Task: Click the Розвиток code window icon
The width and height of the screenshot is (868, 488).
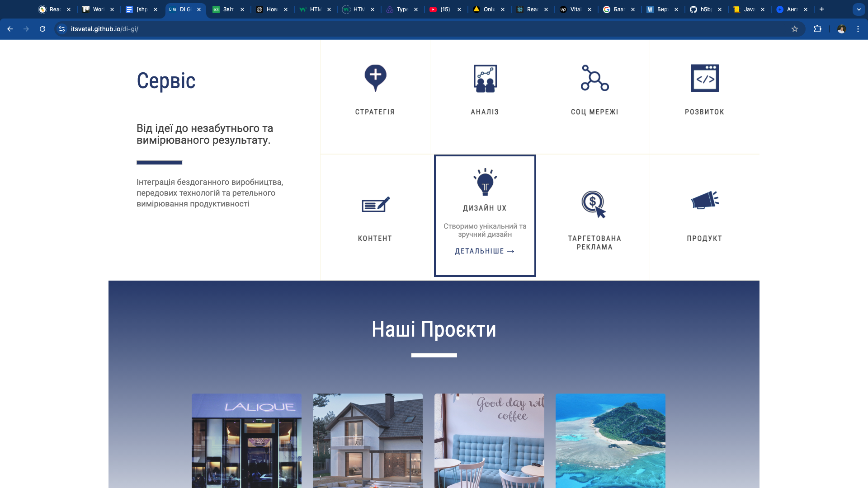Action: 704,78
